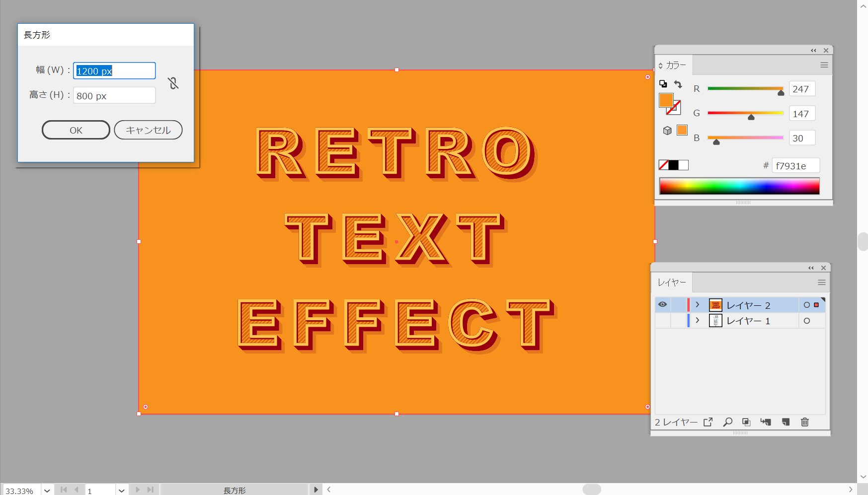Click the default fill and stroke icon
This screenshot has width=868, height=495.
coord(663,84)
